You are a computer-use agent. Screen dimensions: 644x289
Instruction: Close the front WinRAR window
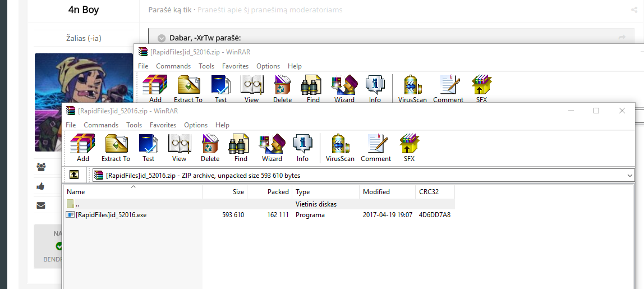[x=622, y=111]
